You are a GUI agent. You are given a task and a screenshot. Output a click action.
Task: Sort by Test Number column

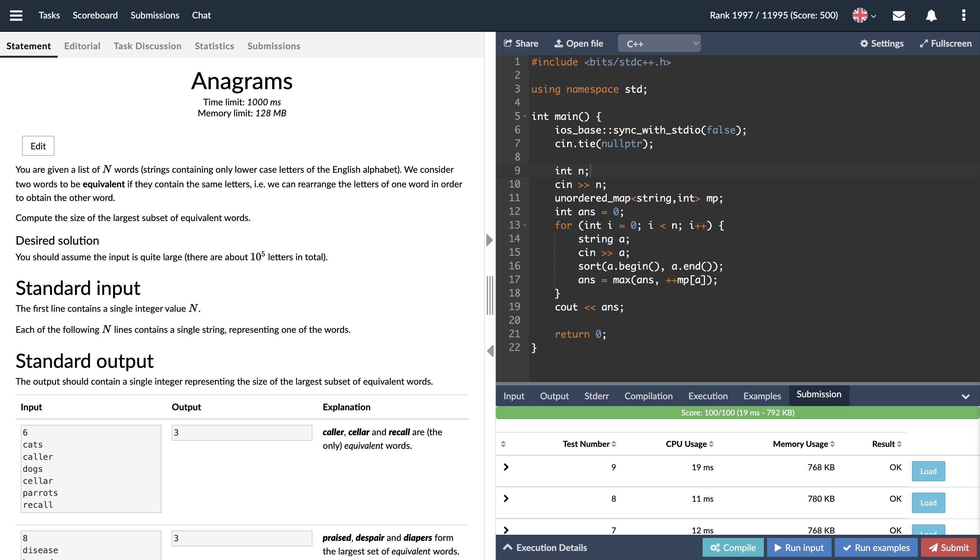click(589, 444)
